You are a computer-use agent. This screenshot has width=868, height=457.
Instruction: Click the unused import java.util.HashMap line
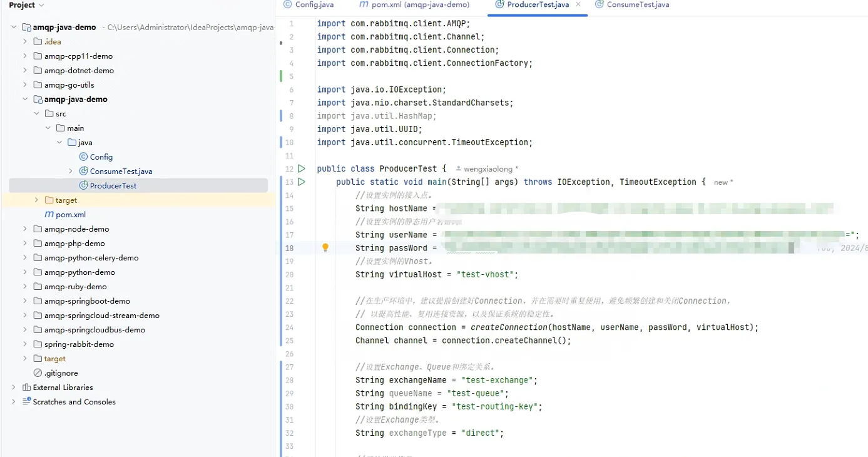(377, 116)
